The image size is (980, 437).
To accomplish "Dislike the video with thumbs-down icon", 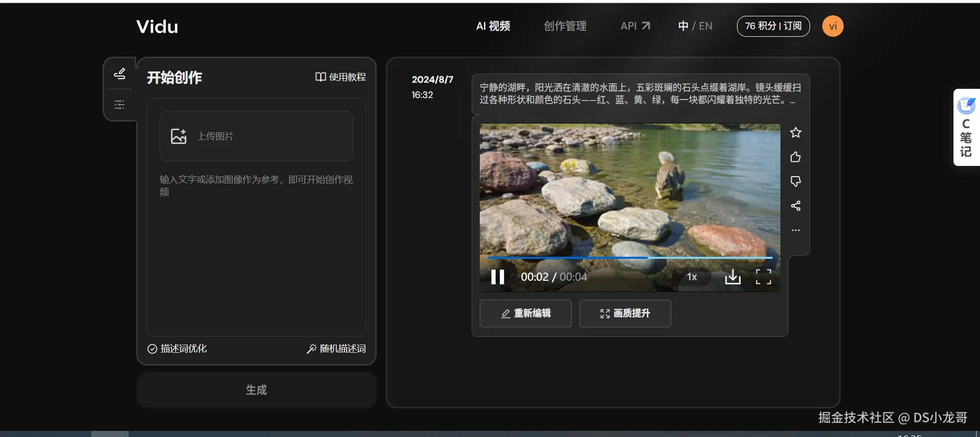I will coord(795,181).
